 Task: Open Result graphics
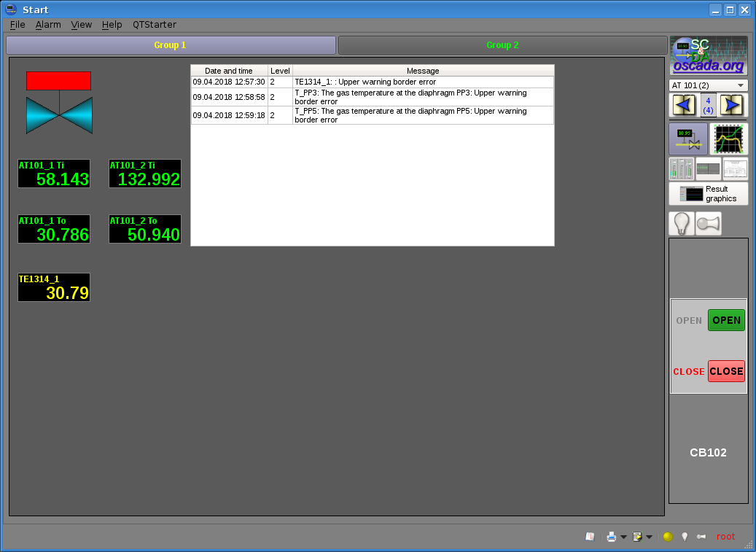pos(709,194)
